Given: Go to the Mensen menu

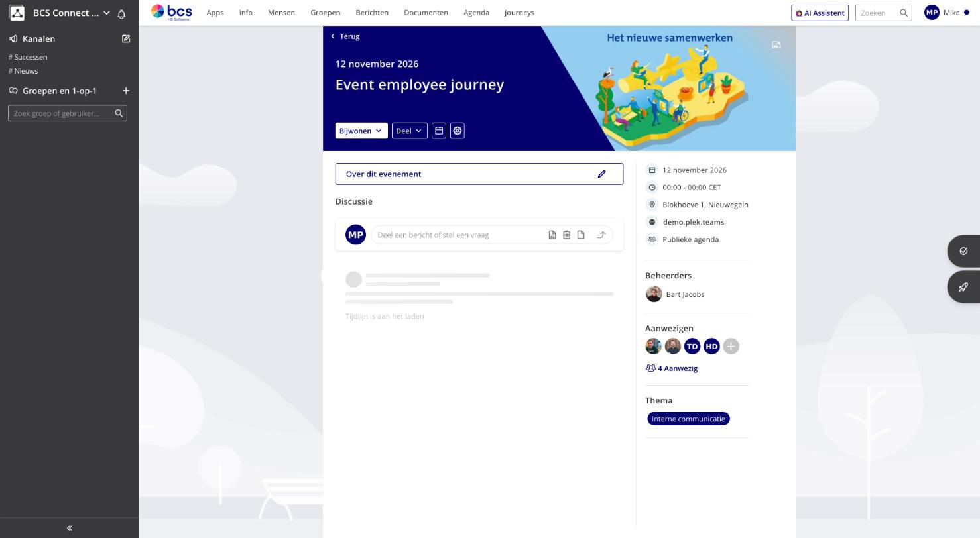Looking at the screenshot, I should click(x=281, y=13).
